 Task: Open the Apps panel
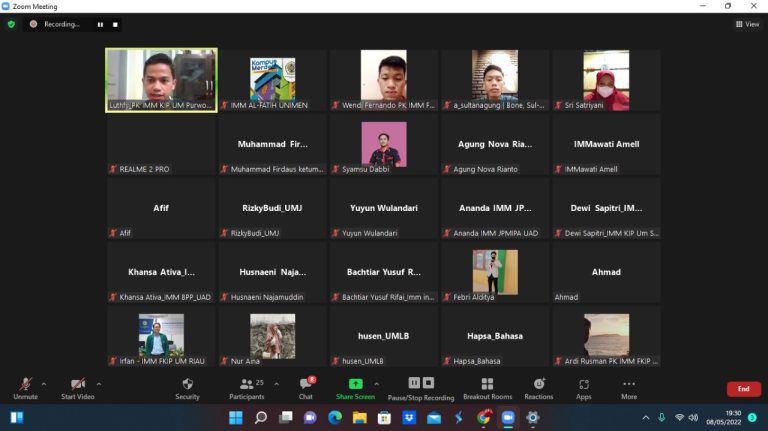583,388
